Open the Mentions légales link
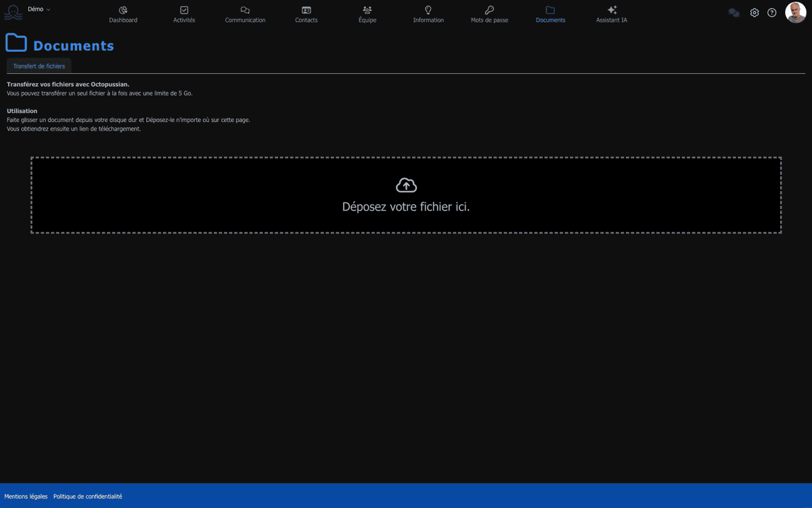The width and height of the screenshot is (812, 508). coord(26,496)
